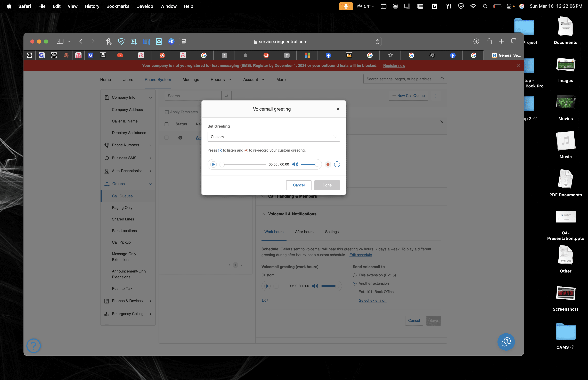This screenshot has width=588, height=380.
Task: Close the Voicemail greeting dialog with its X
Action: pos(338,109)
